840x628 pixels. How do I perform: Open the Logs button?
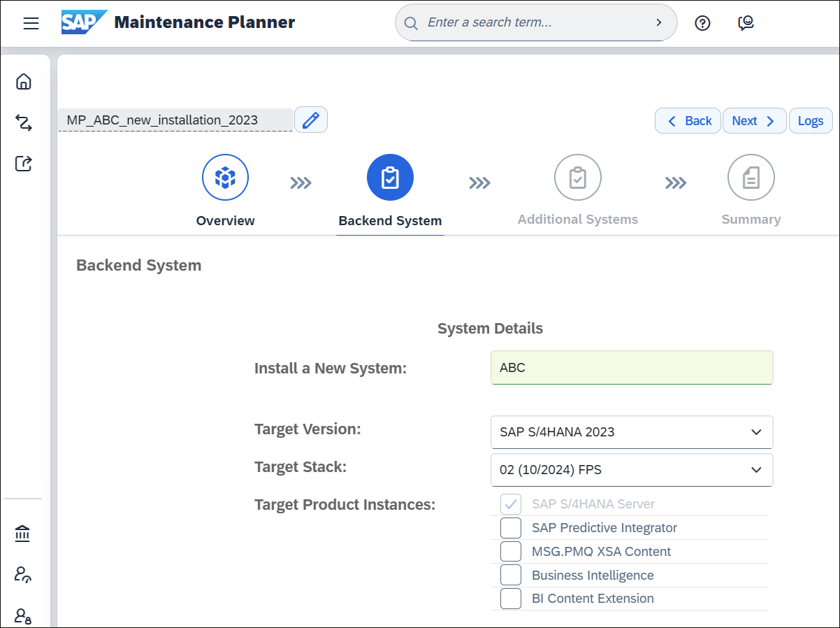coord(811,121)
